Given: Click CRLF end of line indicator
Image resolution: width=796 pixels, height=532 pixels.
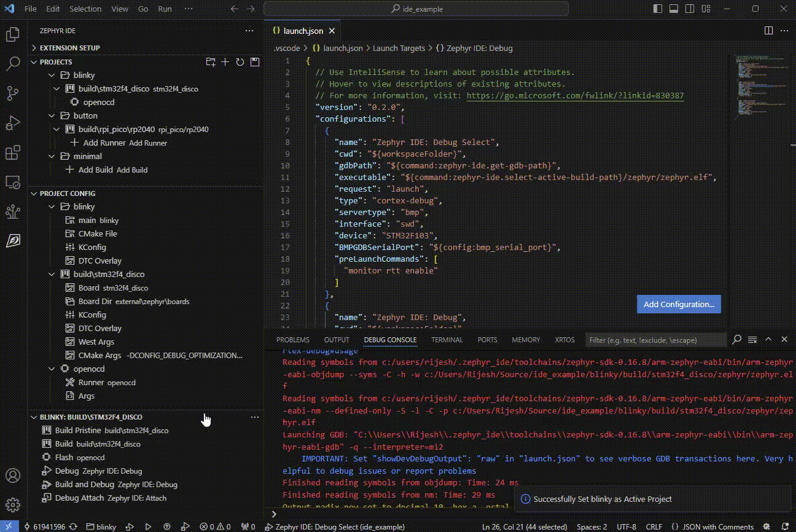Looking at the screenshot, I should click(654, 526).
